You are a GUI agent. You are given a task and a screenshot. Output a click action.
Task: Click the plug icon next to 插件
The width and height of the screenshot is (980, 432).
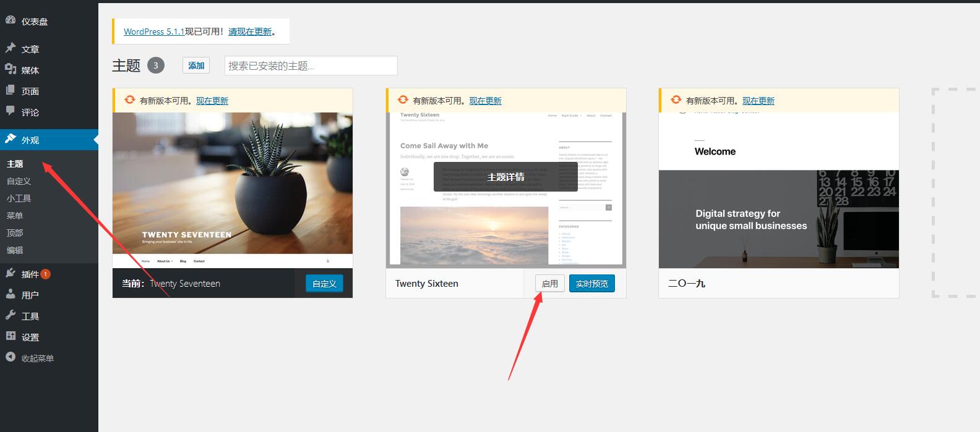(11, 273)
